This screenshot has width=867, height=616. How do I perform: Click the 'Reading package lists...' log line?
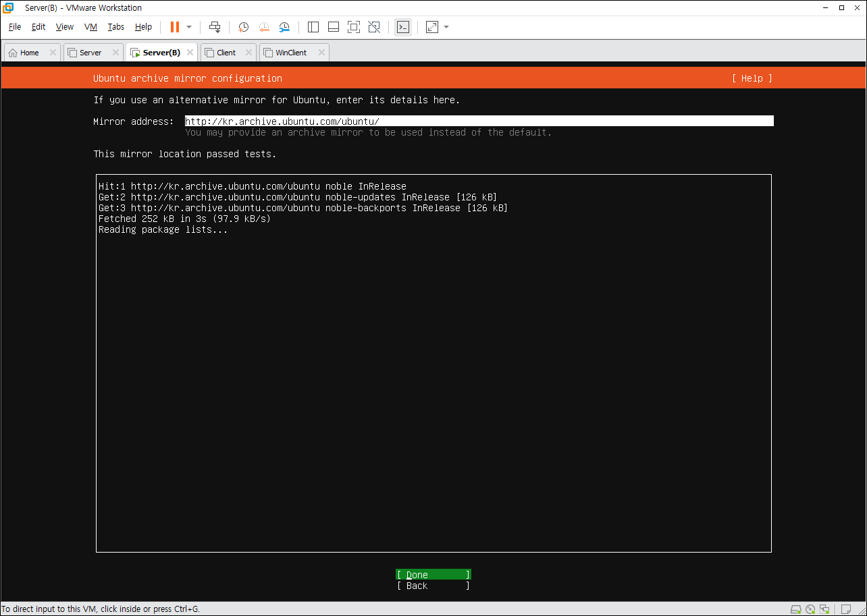pos(163,229)
